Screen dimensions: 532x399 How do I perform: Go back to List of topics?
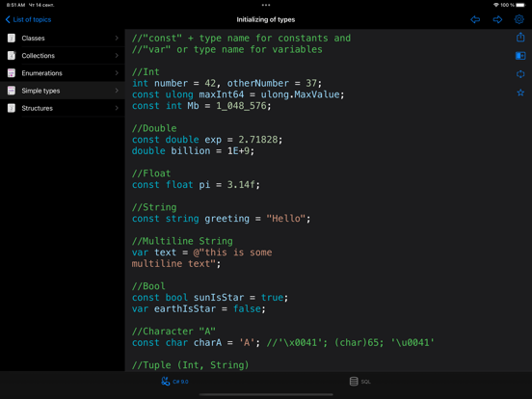[28, 19]
